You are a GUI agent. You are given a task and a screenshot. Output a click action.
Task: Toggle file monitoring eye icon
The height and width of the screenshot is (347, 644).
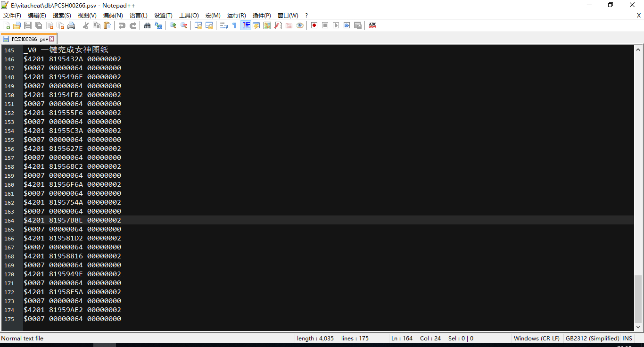pyautogui.click(x=300, y=25)
